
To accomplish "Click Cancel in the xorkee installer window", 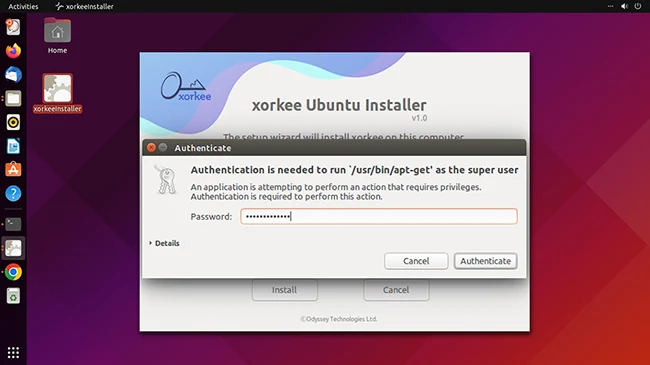I will pyautogui.click(x=396, y=290).
